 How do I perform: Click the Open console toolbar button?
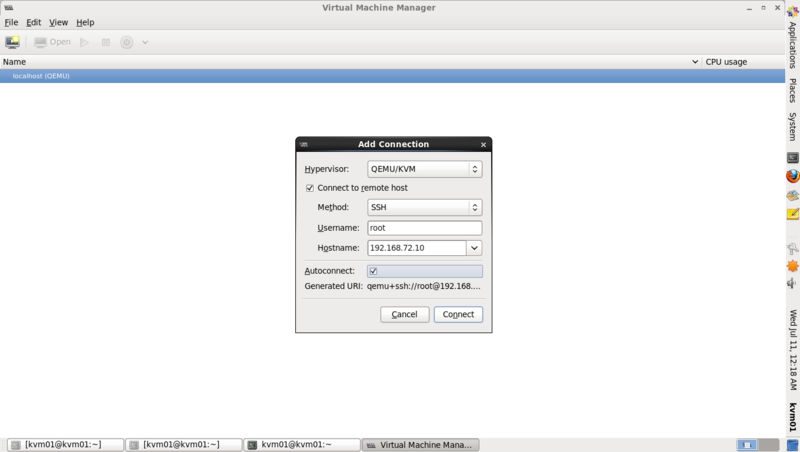pyautogui.click(x=52, y=42)
